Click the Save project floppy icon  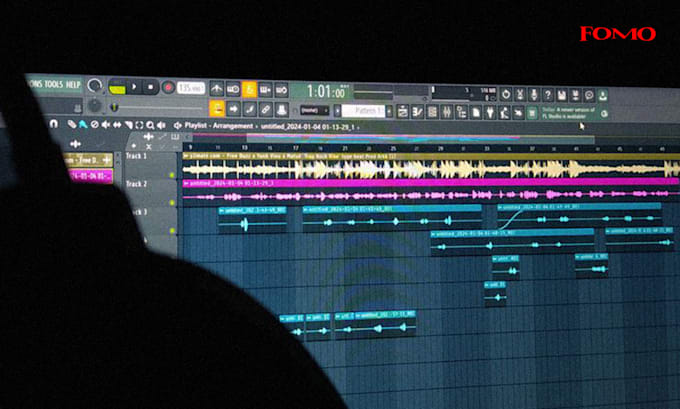[562, 95]
